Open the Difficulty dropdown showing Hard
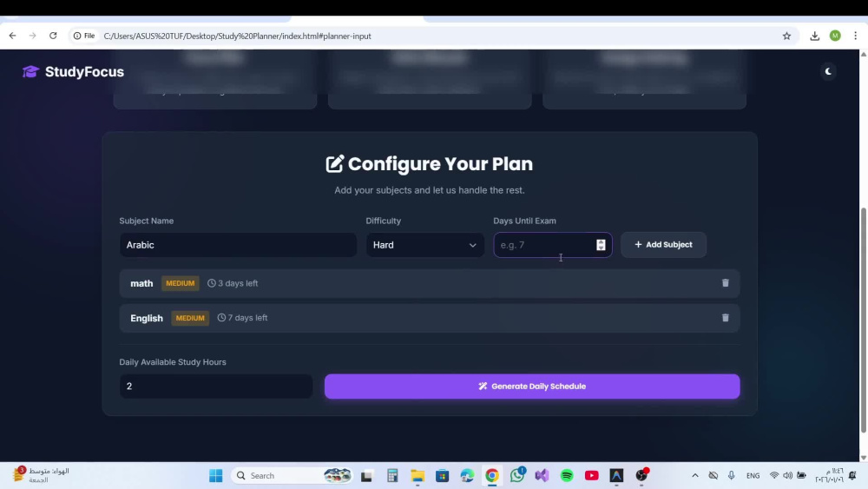The image size is (868, 489). (424, 245)
